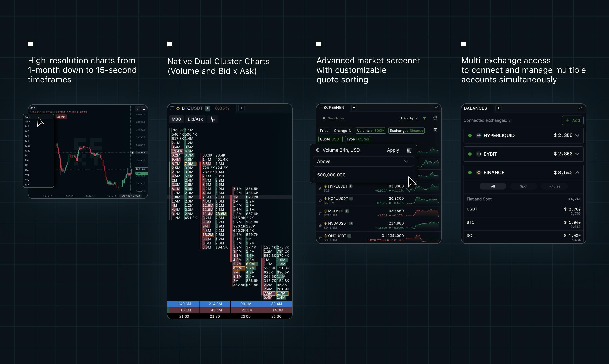Viewport: 609px width, 364px height.
Task: Add new tab beside SCREENER title
Action: click(x=354, y=108)
